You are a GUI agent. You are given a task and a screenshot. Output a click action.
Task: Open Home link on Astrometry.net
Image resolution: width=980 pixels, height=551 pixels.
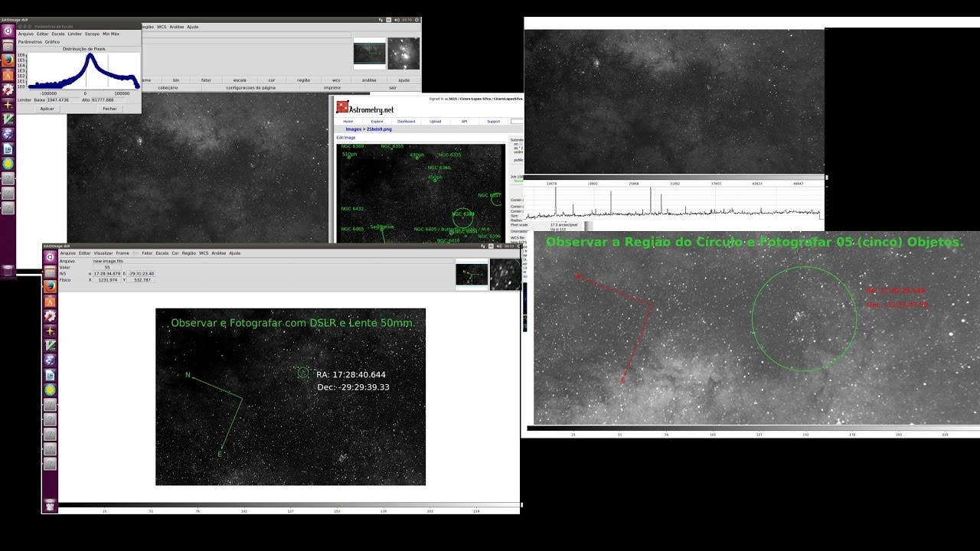[x=348, y=121]
